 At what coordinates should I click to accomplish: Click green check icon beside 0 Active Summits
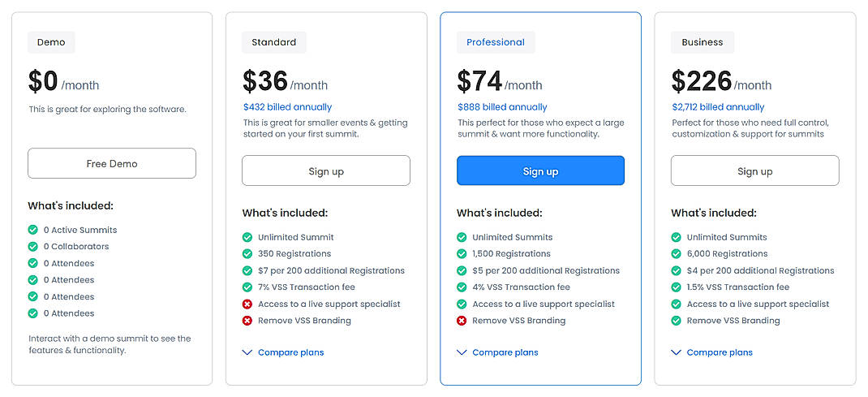click(33, 230)
